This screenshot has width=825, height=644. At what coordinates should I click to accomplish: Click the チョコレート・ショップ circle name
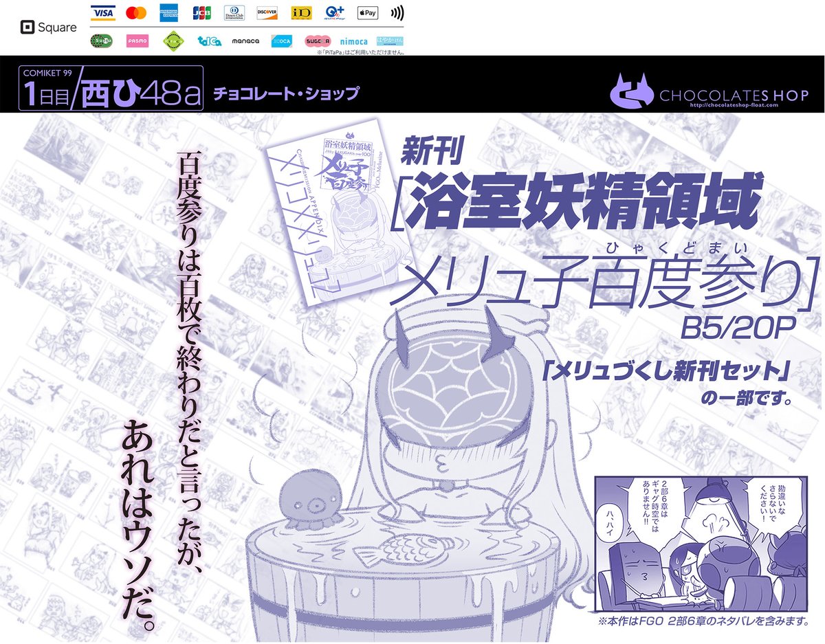point(286,94)
